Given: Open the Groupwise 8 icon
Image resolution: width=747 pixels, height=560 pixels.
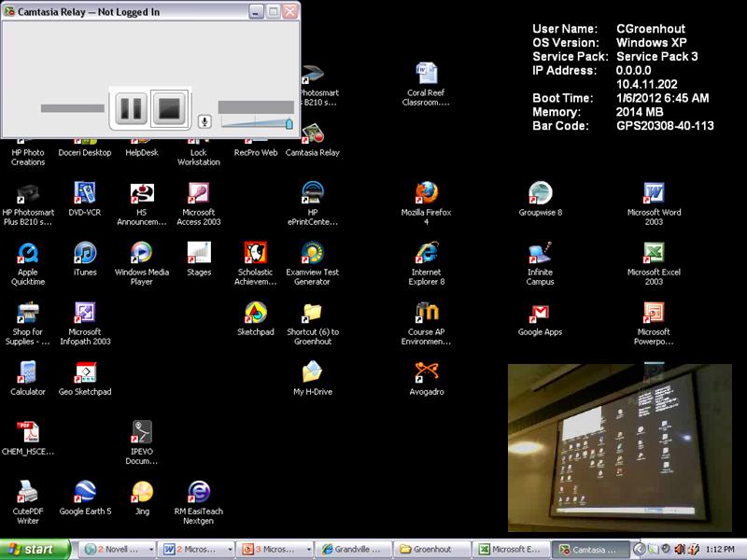Looking at the screenshot, I should click(x=541, y=199).
